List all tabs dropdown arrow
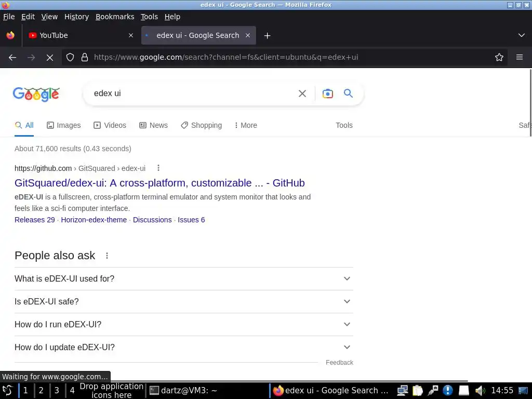 coord(522,36)
